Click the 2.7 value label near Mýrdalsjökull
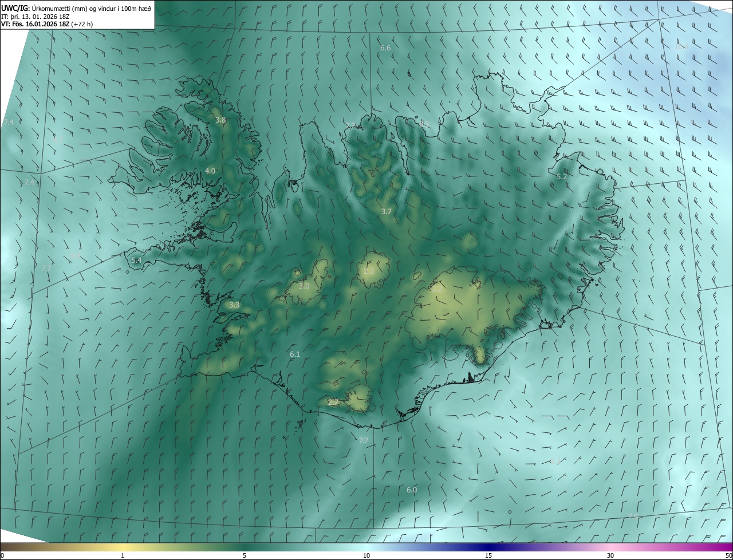 (x=333, y=403)
